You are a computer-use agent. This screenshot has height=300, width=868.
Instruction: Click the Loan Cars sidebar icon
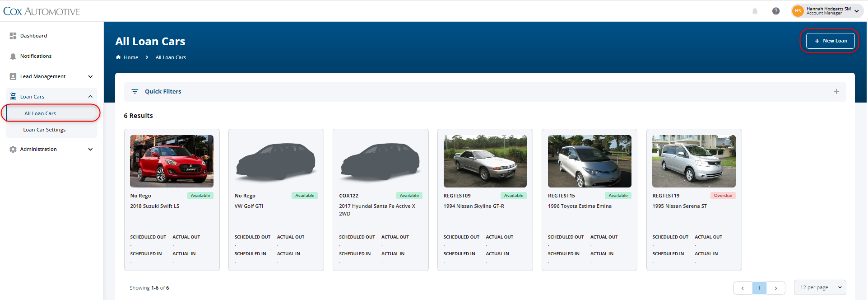pyautogui.click(x=13, y=96)
